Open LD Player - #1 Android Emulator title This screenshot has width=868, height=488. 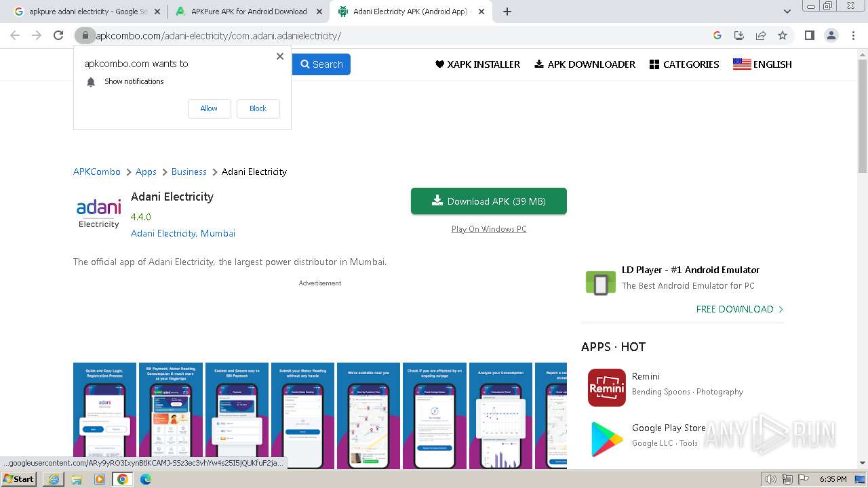690,270
